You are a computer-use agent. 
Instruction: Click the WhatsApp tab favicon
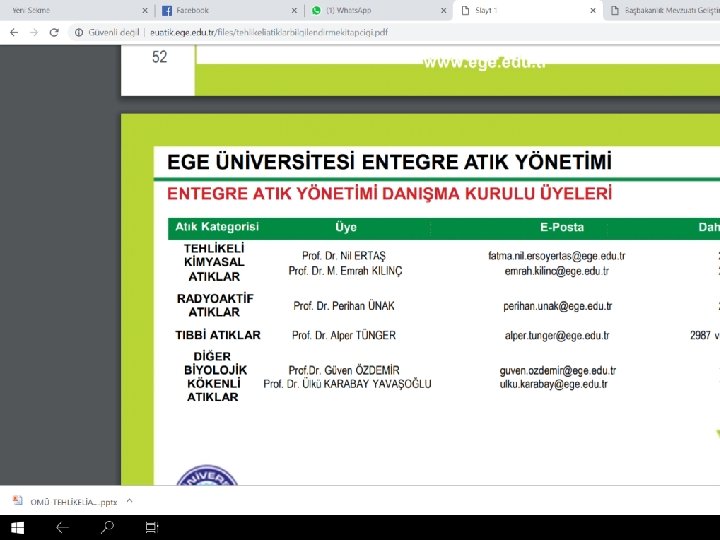click(316, 11)
